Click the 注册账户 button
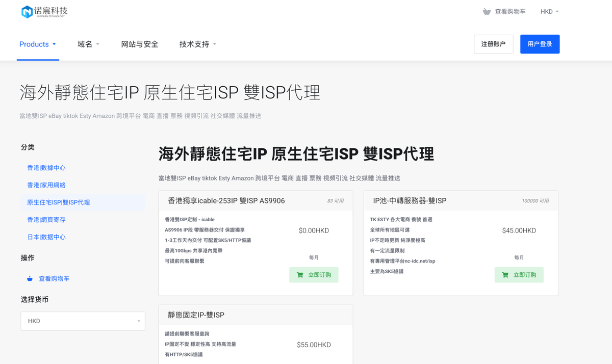 point(493,44)
